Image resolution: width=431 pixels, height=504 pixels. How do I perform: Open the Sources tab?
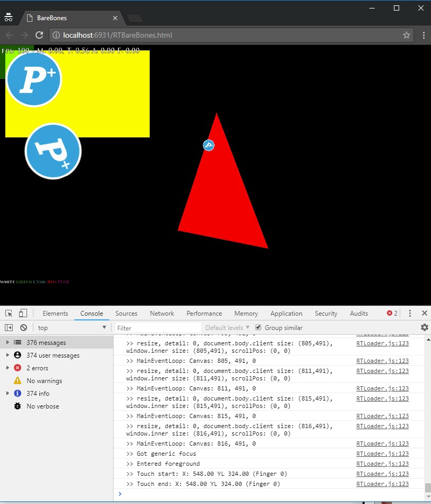[126, 314]
